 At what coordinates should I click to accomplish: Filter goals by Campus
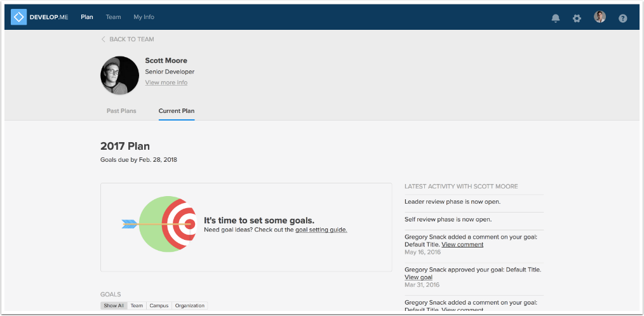(159, 306)
